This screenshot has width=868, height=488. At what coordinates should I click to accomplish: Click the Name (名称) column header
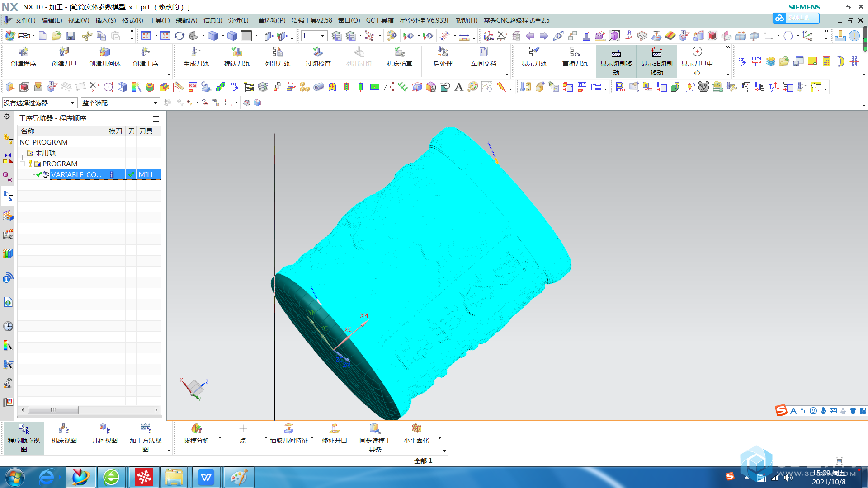point(62,131)
